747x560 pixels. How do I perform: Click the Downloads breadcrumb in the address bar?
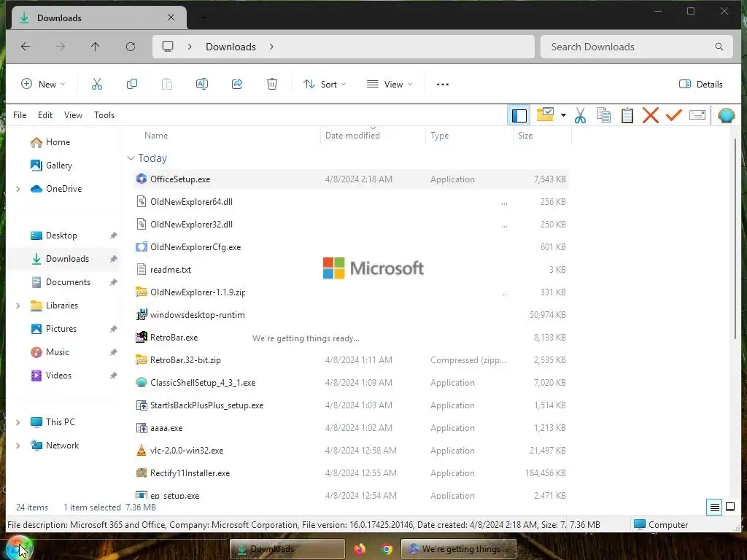231,47
